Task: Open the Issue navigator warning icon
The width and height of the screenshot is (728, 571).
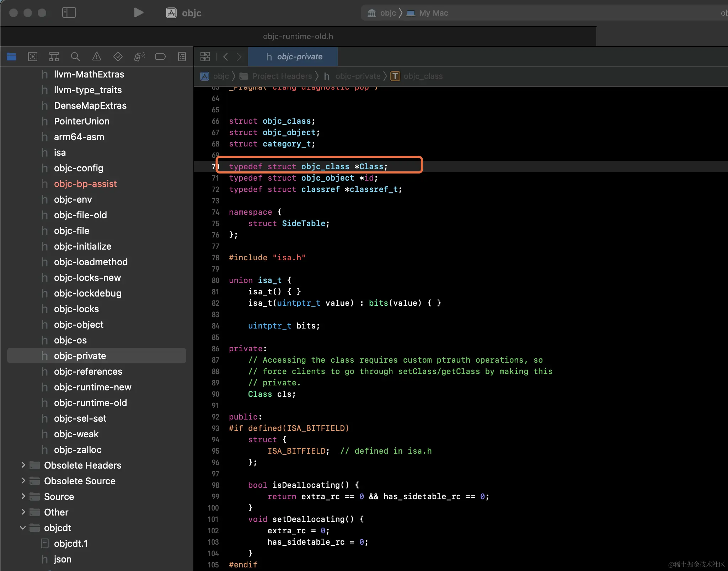Action: click(x=96, y=57)
